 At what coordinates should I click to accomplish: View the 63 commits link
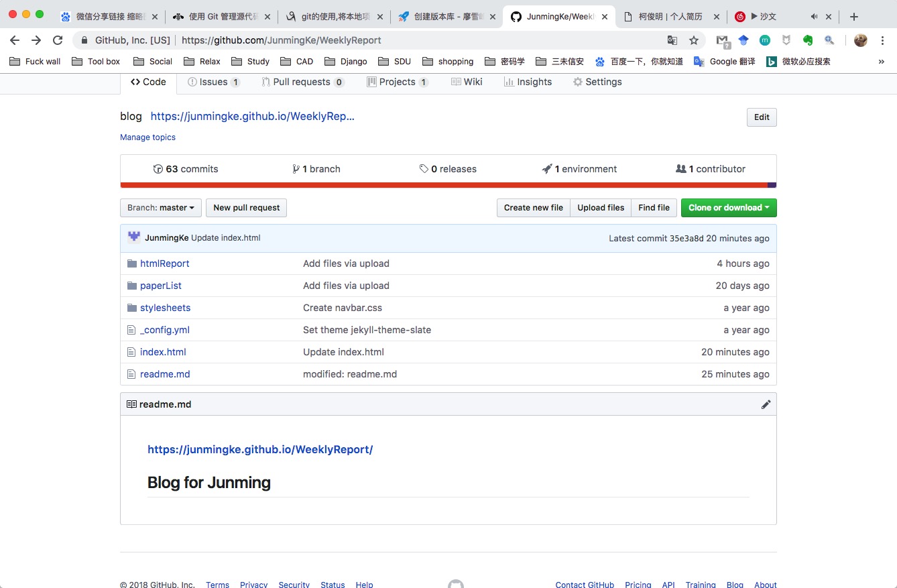click(x=186, y=169)
